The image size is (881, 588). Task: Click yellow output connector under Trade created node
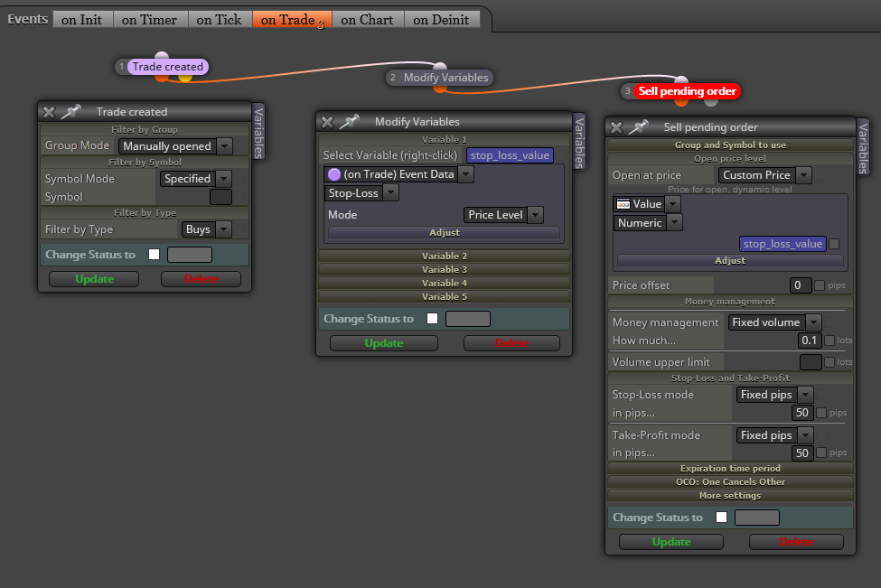(x=185, y=78)
